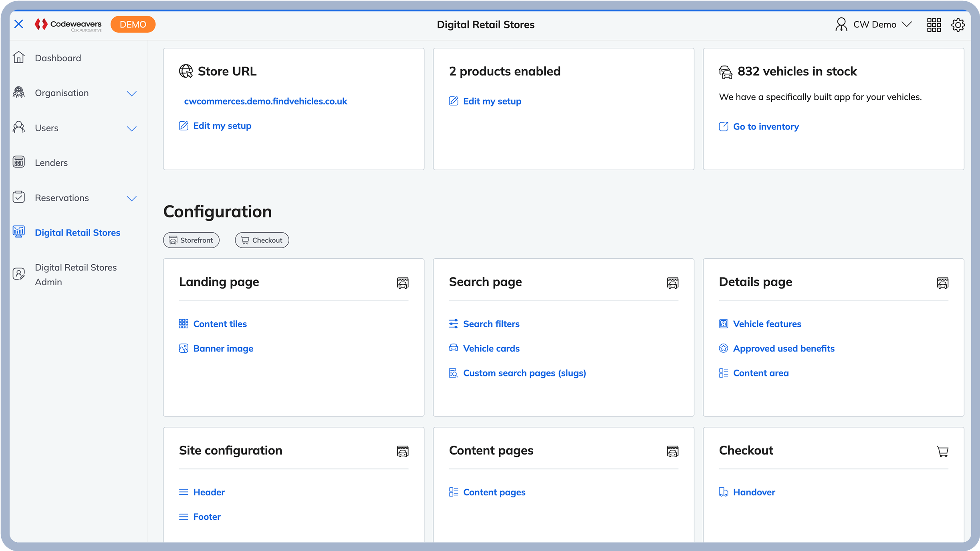Click storefront icon on Search page card
The width and height of the screenshot is (980, 551).
(x=673, y=283)
